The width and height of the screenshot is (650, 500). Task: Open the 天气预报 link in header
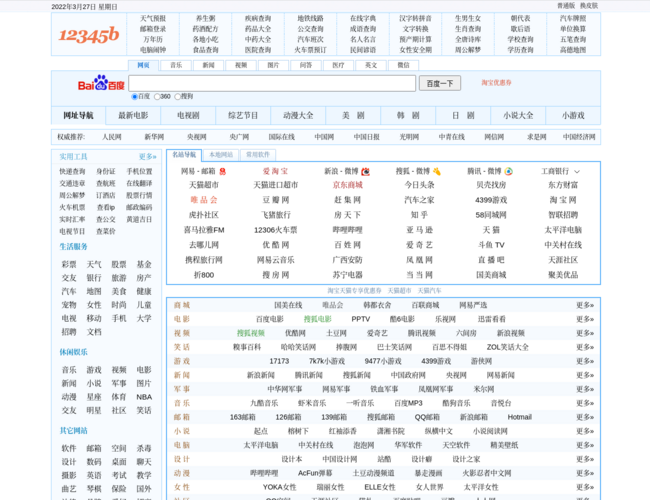153,18
